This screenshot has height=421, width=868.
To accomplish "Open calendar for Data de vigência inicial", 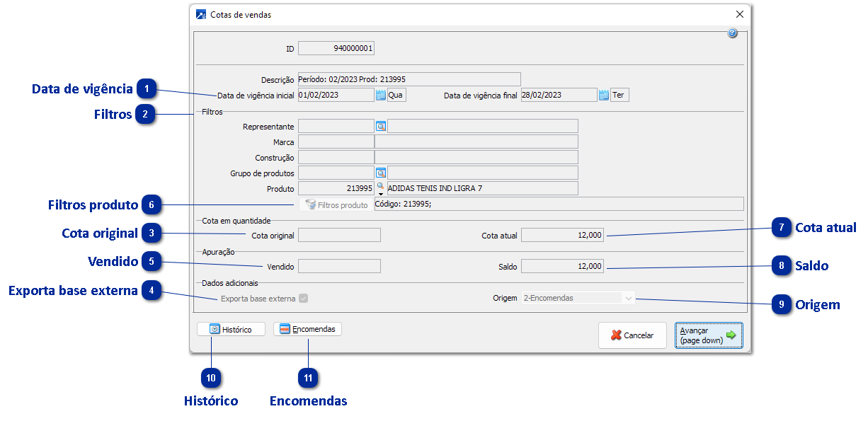I will tap(380, 95).
